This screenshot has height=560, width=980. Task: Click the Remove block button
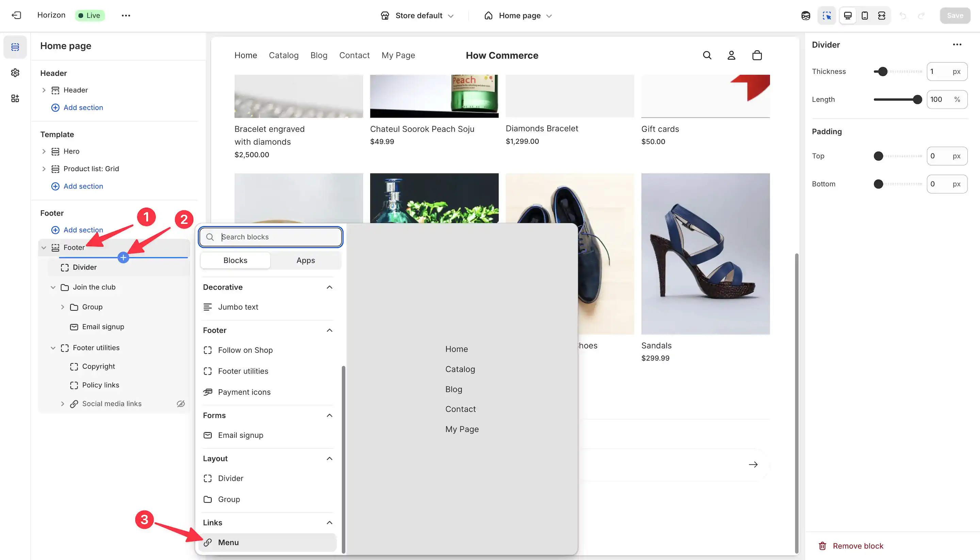851,546
